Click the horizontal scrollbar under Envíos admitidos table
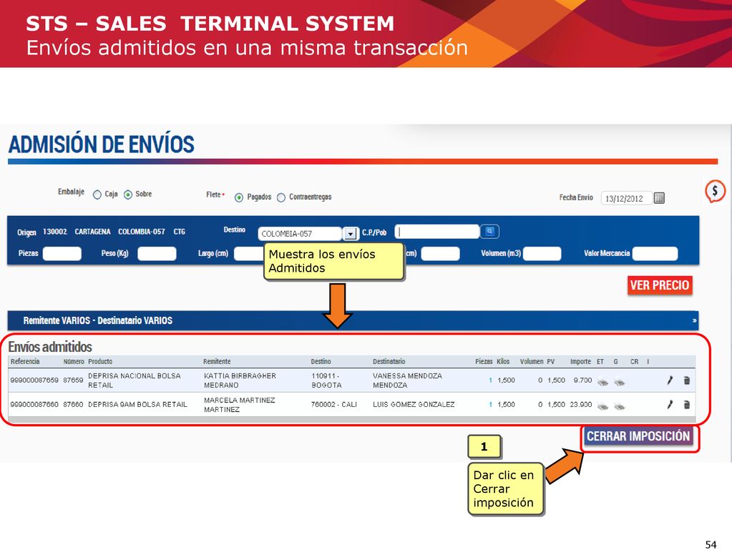Image resolution: width=732 pixels, height=560 pixels. (x=352, y=420)
